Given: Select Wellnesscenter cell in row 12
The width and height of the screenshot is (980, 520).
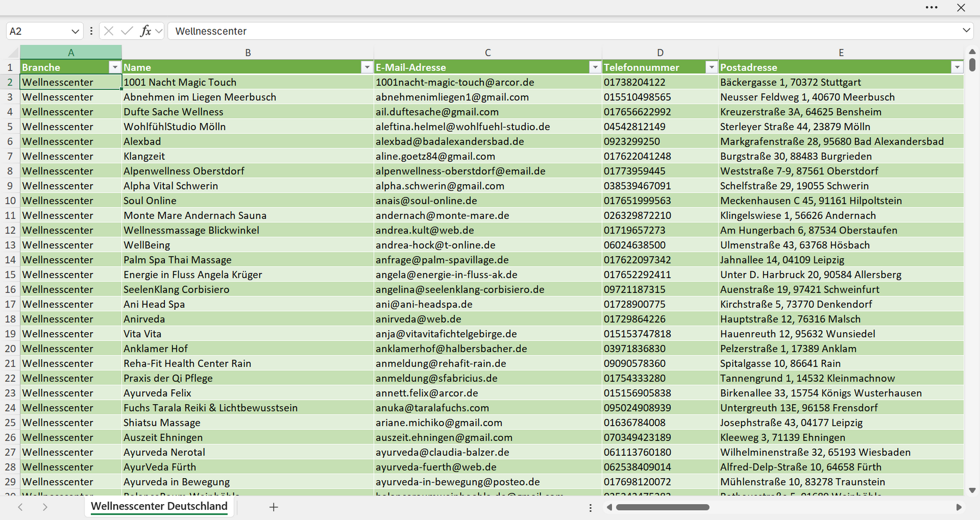Looking at the screenshot, I should coord(71,230).
